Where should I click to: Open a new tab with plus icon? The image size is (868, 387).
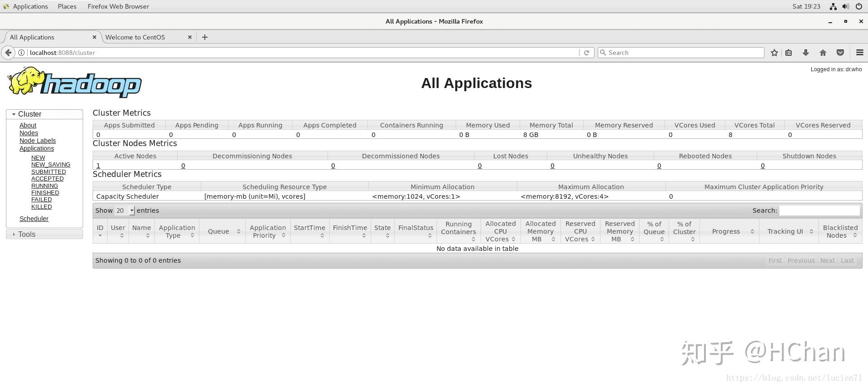[x=205, y=37]
